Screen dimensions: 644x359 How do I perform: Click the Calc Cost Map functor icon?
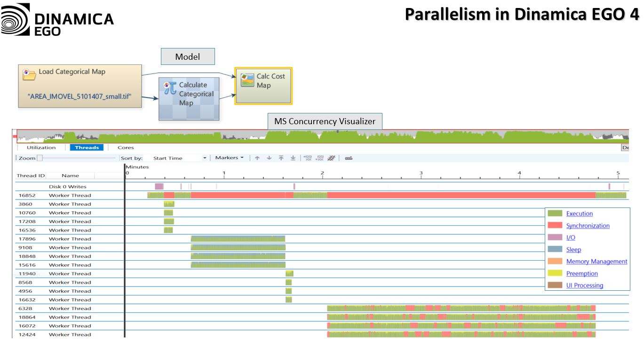point(247,80)
